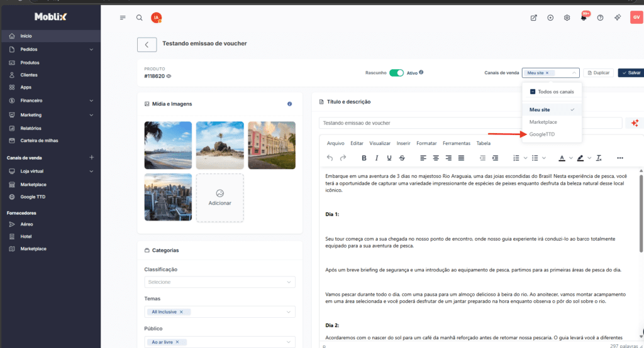Align text center

(436, 158)
